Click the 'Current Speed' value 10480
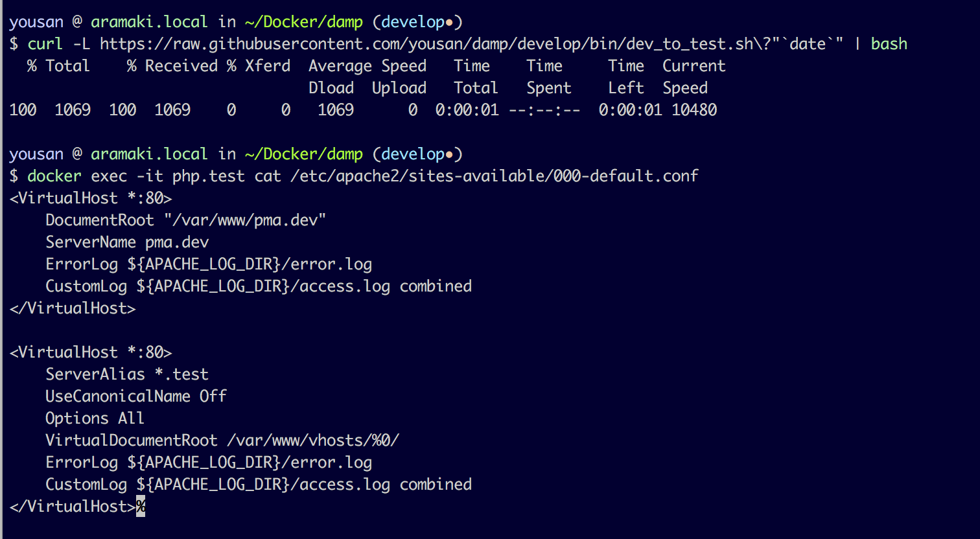The height and width of the screenshot is (539, 980). [x=694, y=110]
